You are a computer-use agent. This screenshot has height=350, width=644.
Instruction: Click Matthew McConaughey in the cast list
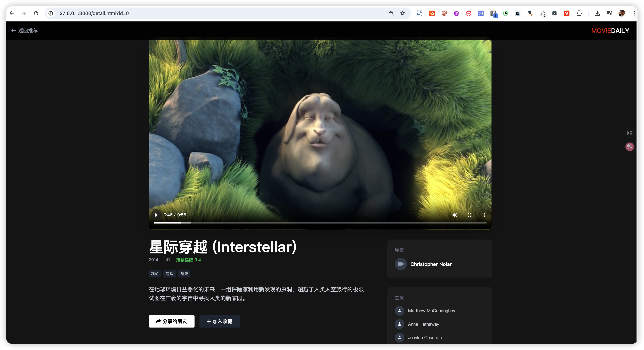[431, 311]
